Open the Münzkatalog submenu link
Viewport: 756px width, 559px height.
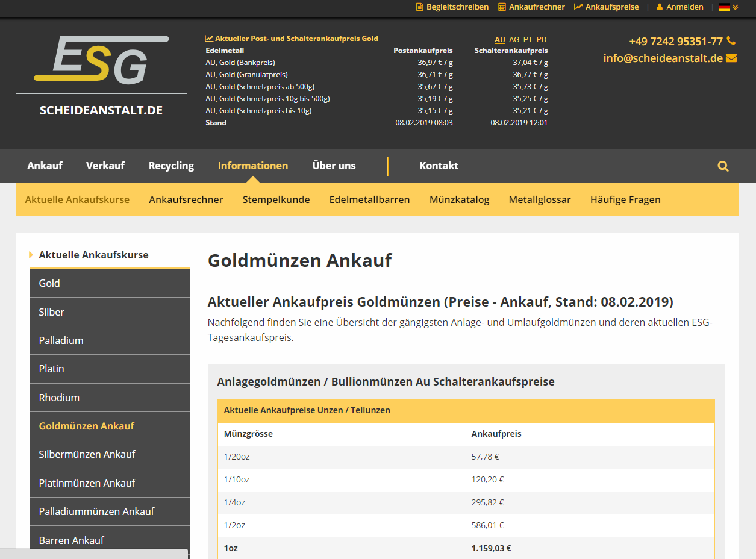coord(459,199)
